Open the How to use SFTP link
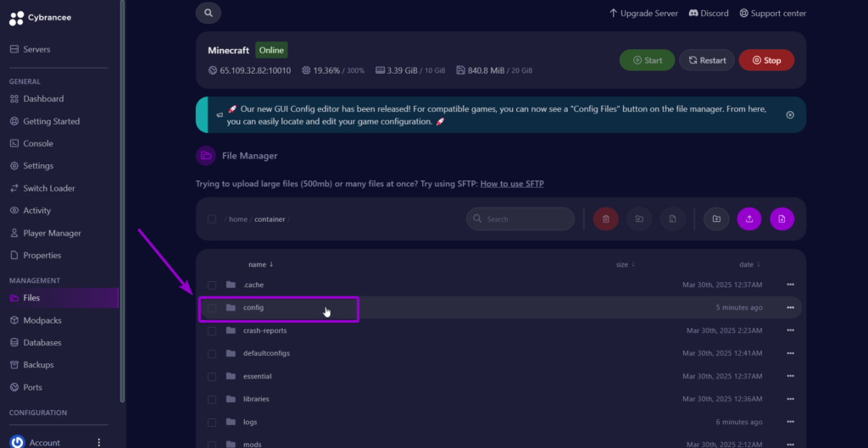The image size is (868, 448). [512, 184]
